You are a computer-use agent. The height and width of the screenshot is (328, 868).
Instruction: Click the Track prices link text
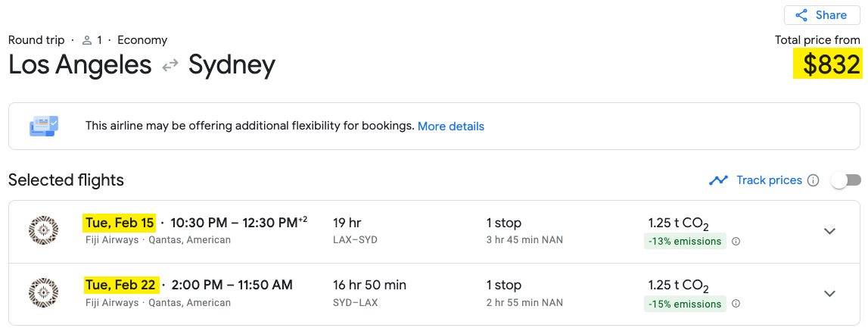click(769, 180)
